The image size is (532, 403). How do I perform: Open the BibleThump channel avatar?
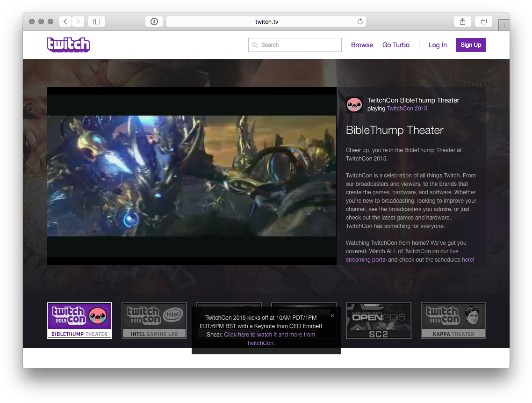coord(354,104)
